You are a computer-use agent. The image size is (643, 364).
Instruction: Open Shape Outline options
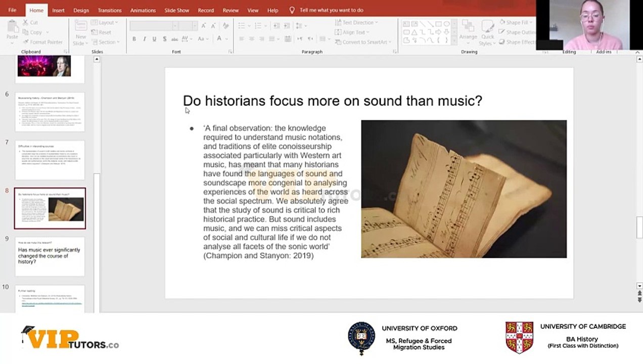517,32
